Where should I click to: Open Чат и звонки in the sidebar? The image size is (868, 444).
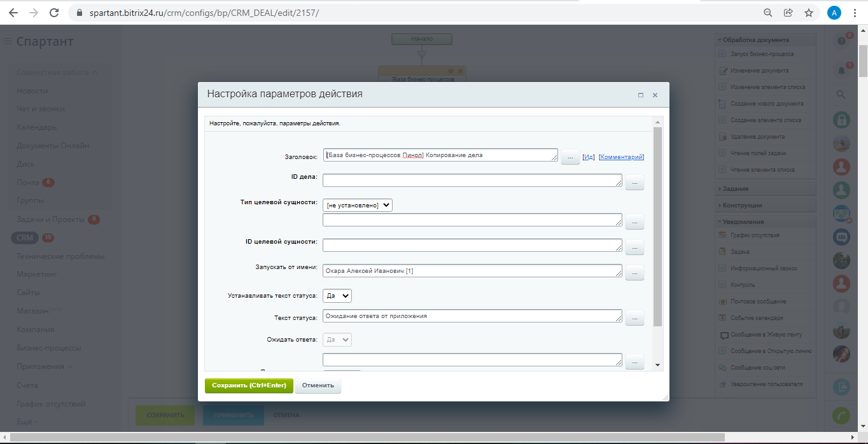point(41,109)
